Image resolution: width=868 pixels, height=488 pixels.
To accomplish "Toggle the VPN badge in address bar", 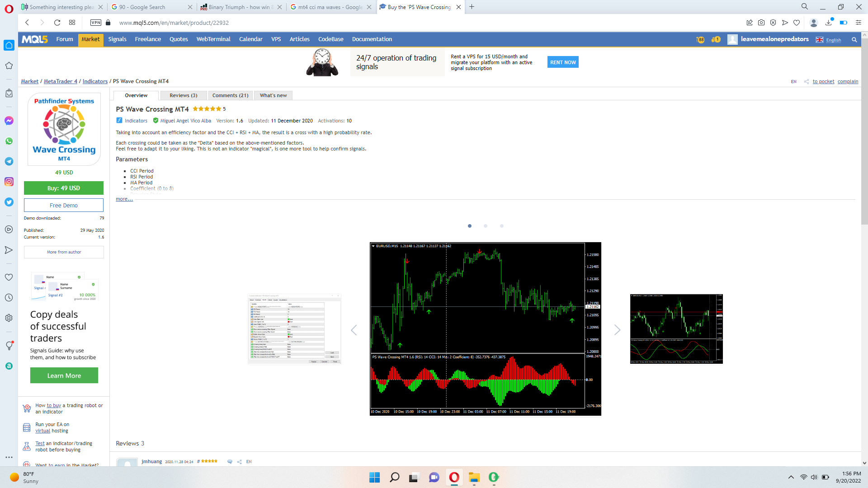I will (96, 23).
